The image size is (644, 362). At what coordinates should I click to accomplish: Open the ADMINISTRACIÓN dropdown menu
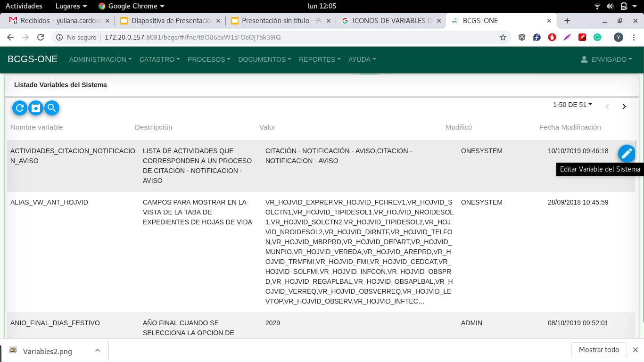point(100,59)
